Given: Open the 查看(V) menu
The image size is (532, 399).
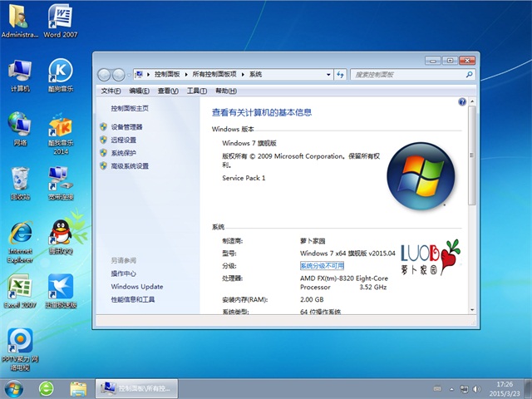Looking at the screenshot, I should pyautogui.click(x=168, y=91).
